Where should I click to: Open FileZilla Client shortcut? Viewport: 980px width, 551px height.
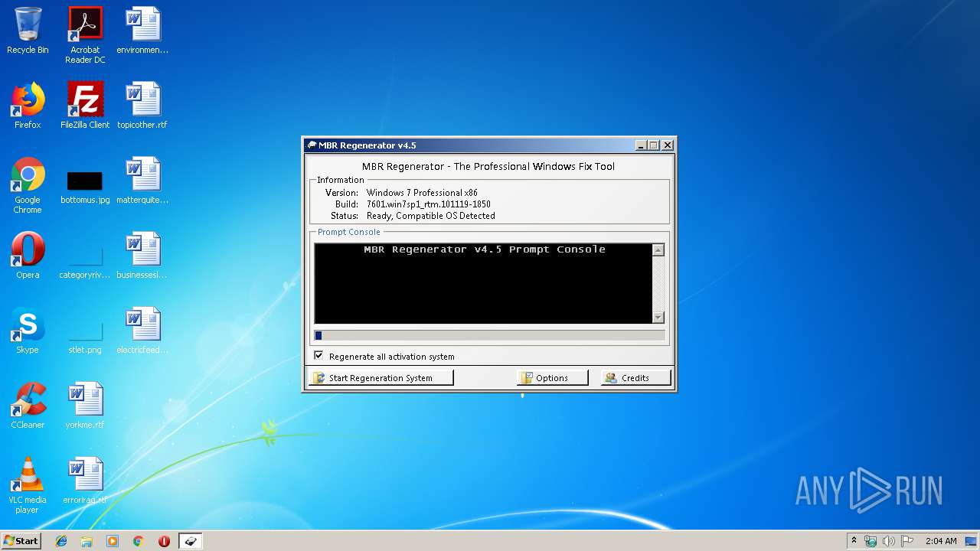[x=85, y=106]
